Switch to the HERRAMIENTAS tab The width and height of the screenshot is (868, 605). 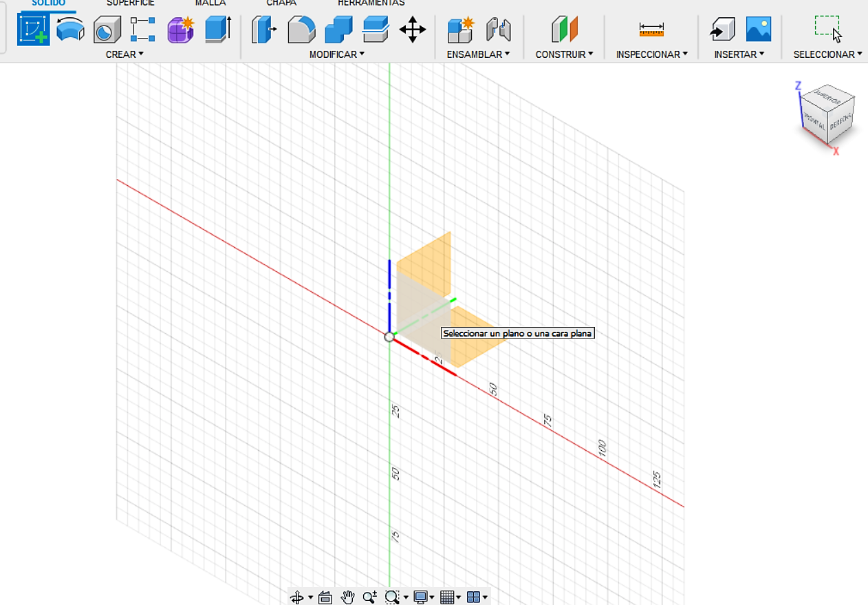(x=371, y=3)
